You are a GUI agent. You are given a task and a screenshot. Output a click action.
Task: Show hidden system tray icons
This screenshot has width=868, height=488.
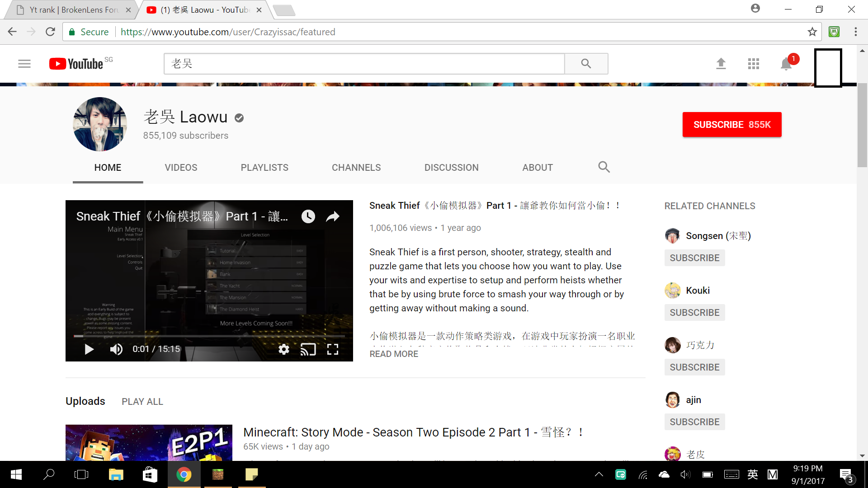click(x=599, y=474)
